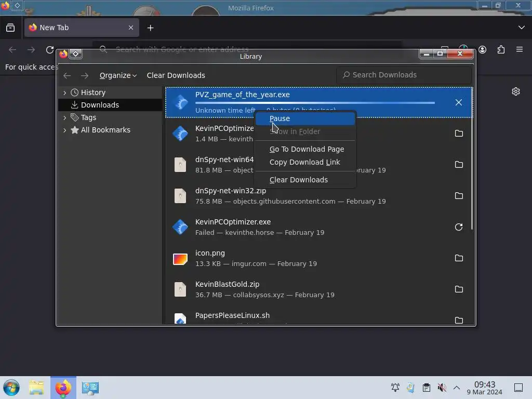Select History in the sidebar
This screenshot has height=399, width=532.
click(x=110, y=92)
